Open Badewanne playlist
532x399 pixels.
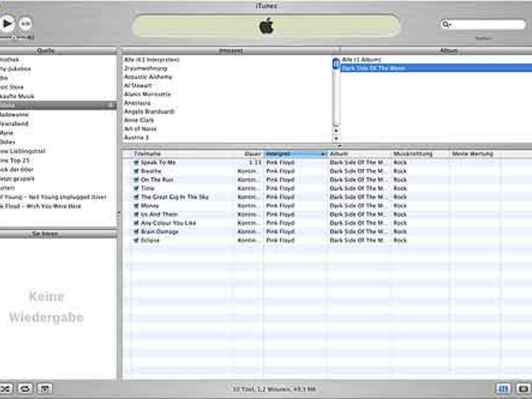pyautogui.click(x=15, y=115)
